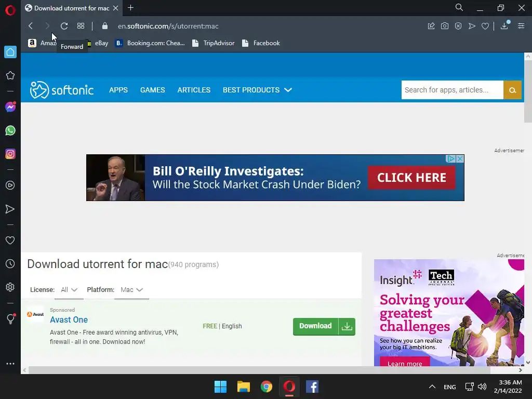Viewport: 532px width, 399px height.
Task: Open the TripAdvisor bookmark
Action: pyautogui.click(x=213, y=43)
